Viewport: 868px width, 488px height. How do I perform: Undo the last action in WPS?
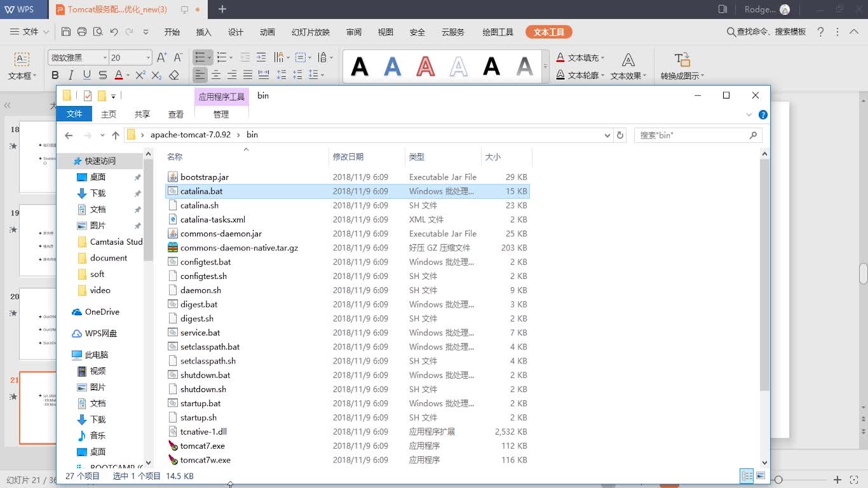pos(114,32)
